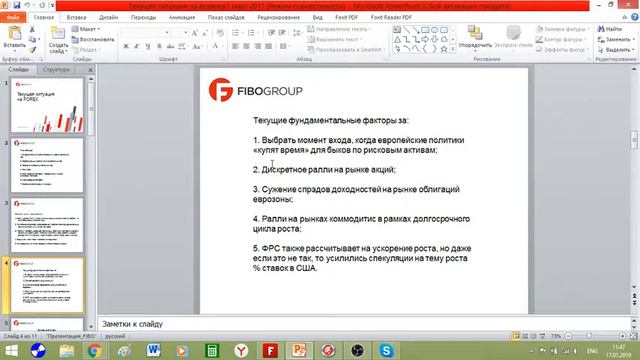Toggle center text alignment
640x360 pixels.
click(x=246, y=47)
